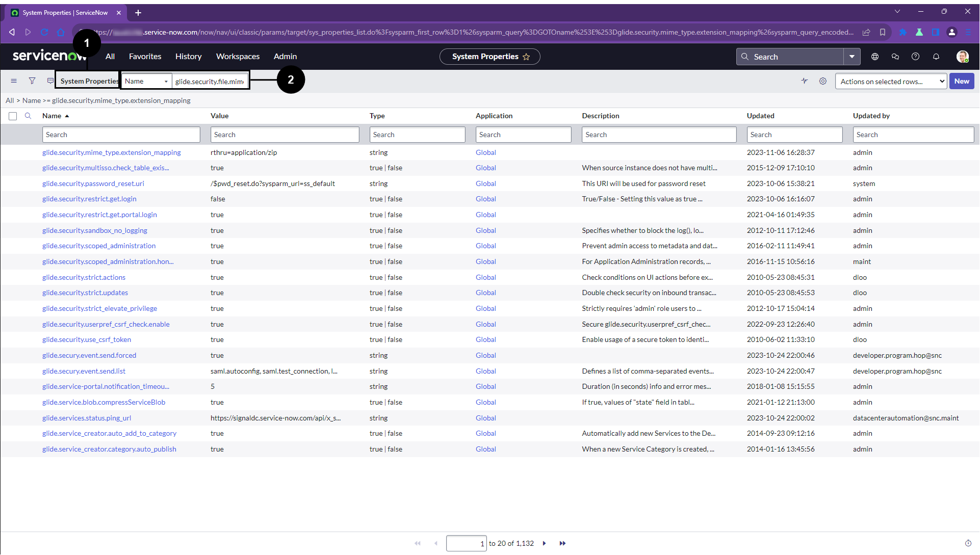Click the column search magnifier icon
This screenshot has width=980, height=555.
click(28, 116)
